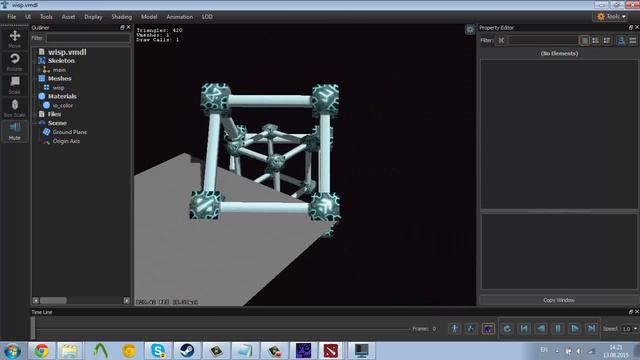640x360 pixels.
Task: Click the Outliner Filter input field
Action: coord(88,38)
